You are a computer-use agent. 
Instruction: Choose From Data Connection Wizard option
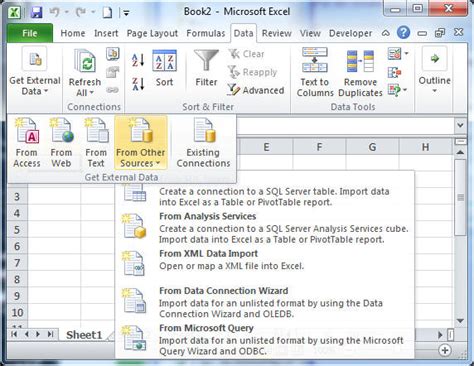pyautogui.click(x=265, y=303)
